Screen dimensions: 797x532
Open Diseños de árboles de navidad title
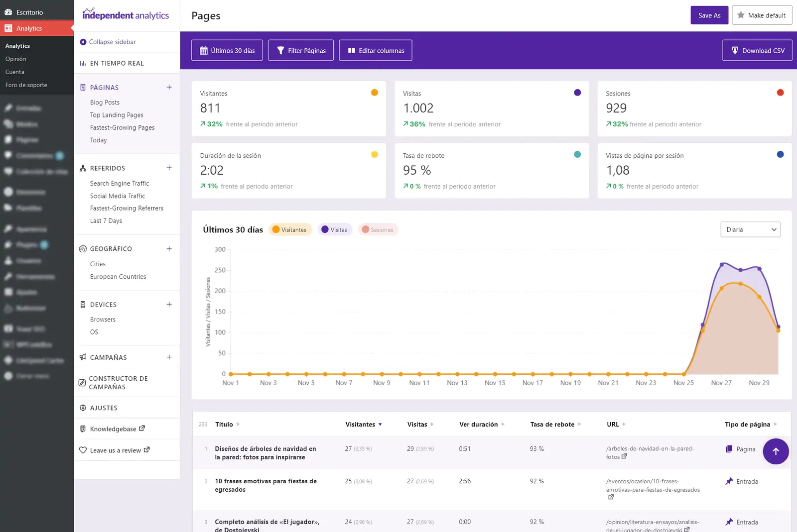[266, 453]
